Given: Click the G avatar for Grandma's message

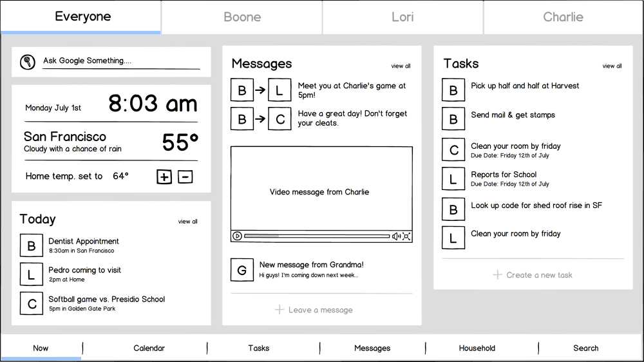Looking at the screenshot, I should [x=242, y=270].
